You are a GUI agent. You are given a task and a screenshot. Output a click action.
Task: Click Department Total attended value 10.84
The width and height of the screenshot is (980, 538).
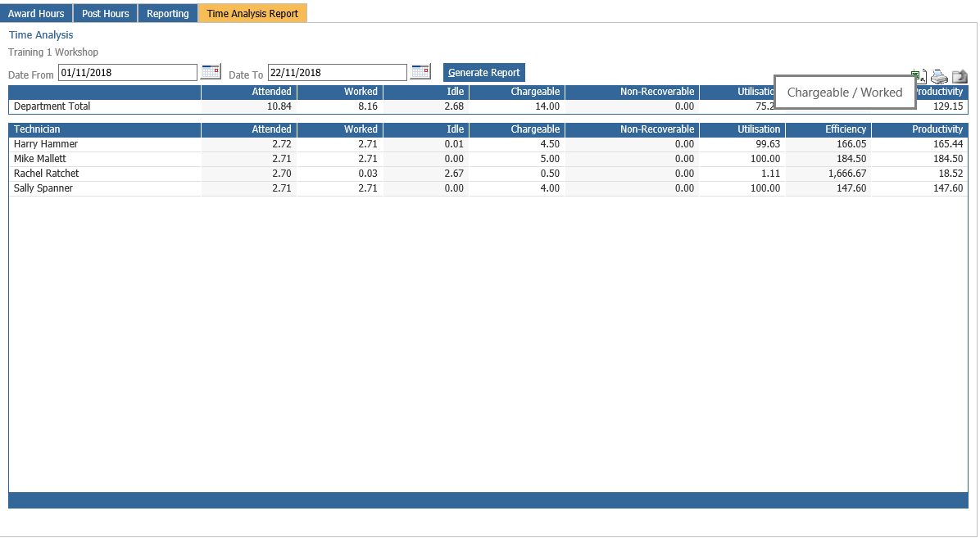tap(279, 106)
